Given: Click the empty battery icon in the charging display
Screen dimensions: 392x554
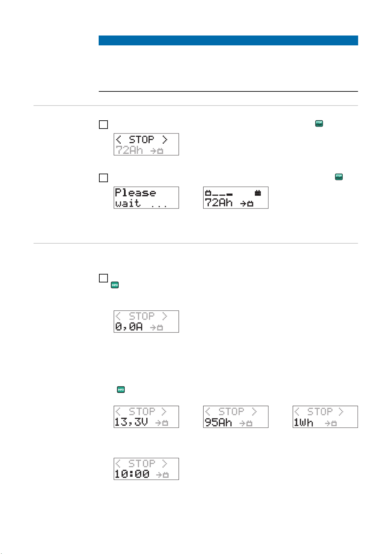Looking at the screenshot, I should point(208,193).
